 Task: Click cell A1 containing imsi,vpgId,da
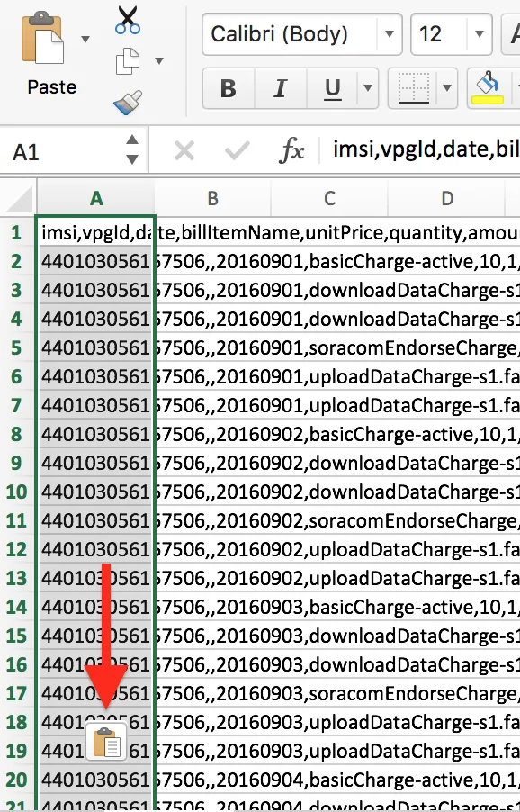click(95, 232)
